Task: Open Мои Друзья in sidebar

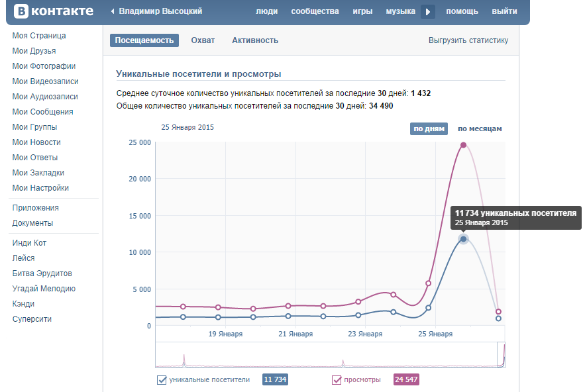Action: pyautogui.click(x=34, y=51)
